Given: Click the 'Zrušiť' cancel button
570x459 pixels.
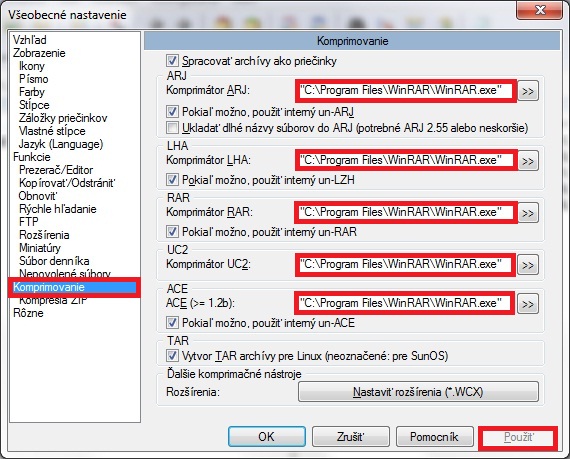Looking at the screenshot, I should pos(350,436).
